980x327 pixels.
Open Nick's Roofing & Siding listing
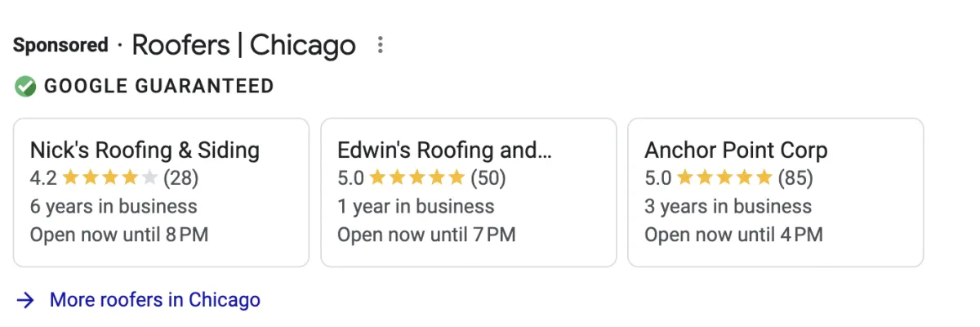point(145,150)
